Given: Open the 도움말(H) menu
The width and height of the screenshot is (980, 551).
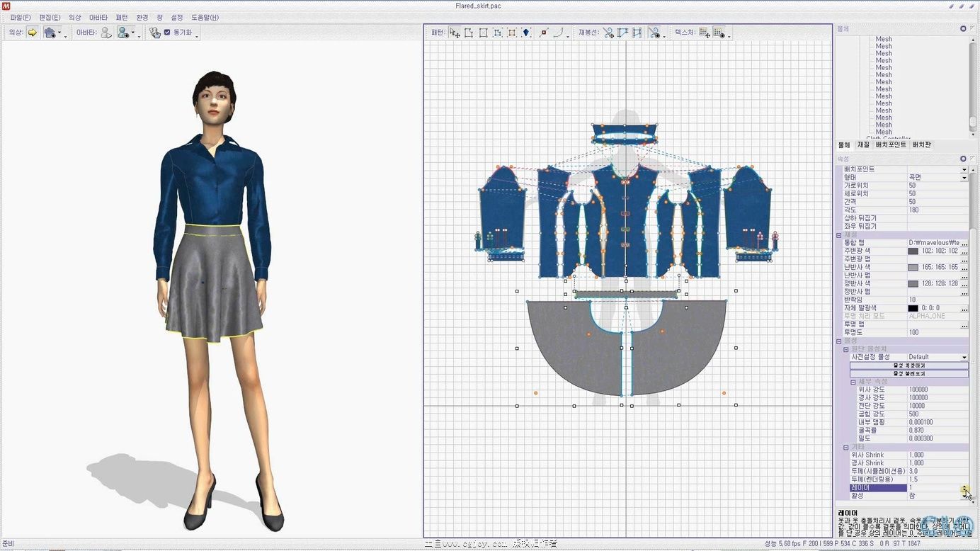Looking at the screenshot, I should [x=205, y=17].
